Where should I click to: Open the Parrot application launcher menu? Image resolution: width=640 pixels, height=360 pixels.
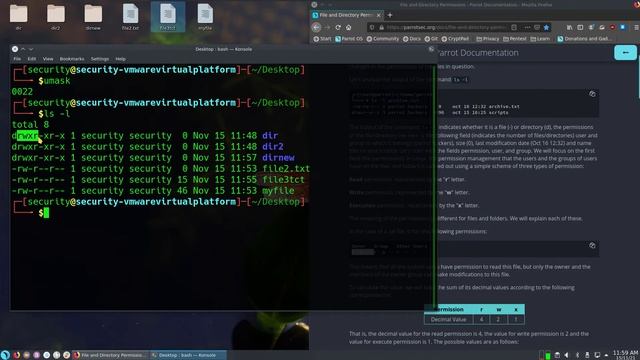click(x=5, y=355)
